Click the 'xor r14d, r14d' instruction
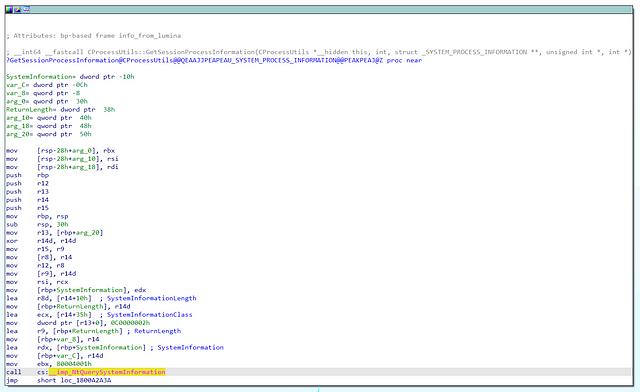Viewport: 640px width, 392px height. point(41,241)
